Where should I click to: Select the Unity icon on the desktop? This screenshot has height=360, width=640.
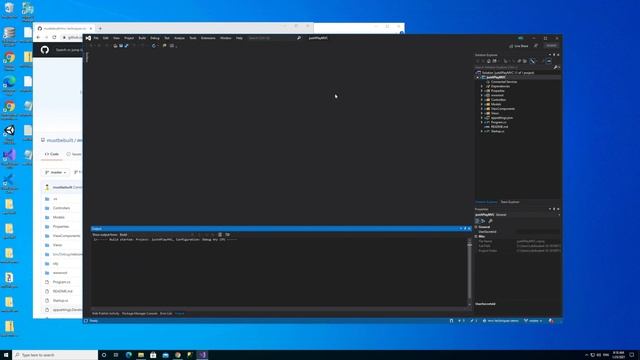click(9, 134)
